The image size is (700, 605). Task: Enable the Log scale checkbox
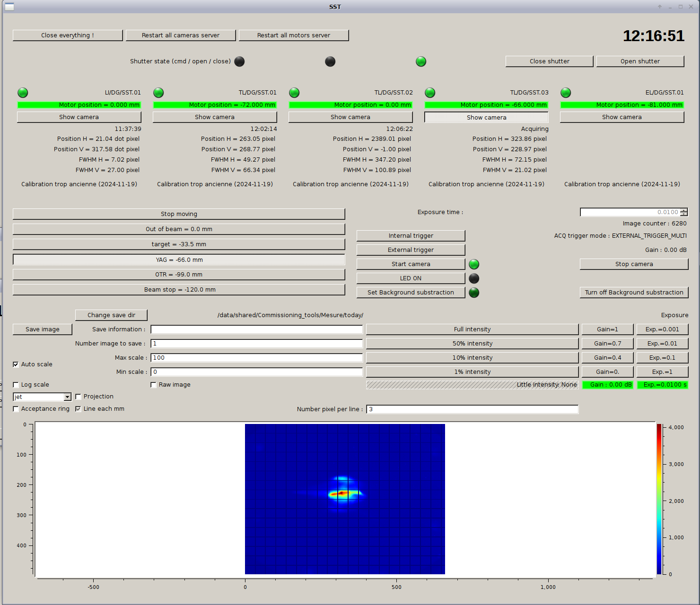coord(16,385)
